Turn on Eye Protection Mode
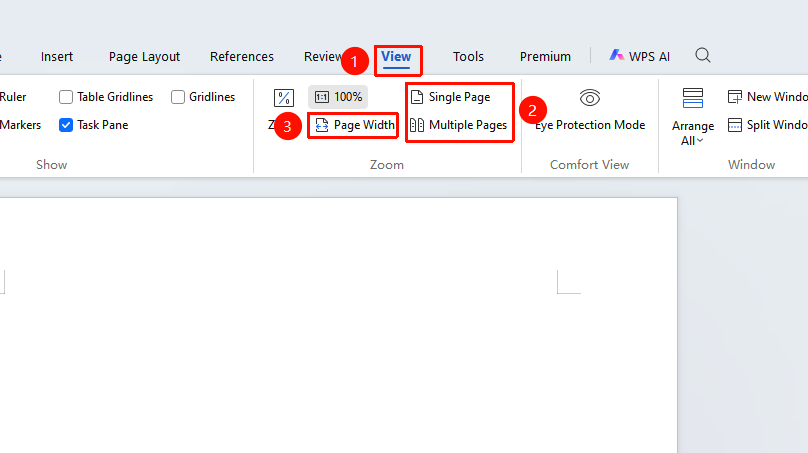808x453 pixels. (x=590, y=111)
